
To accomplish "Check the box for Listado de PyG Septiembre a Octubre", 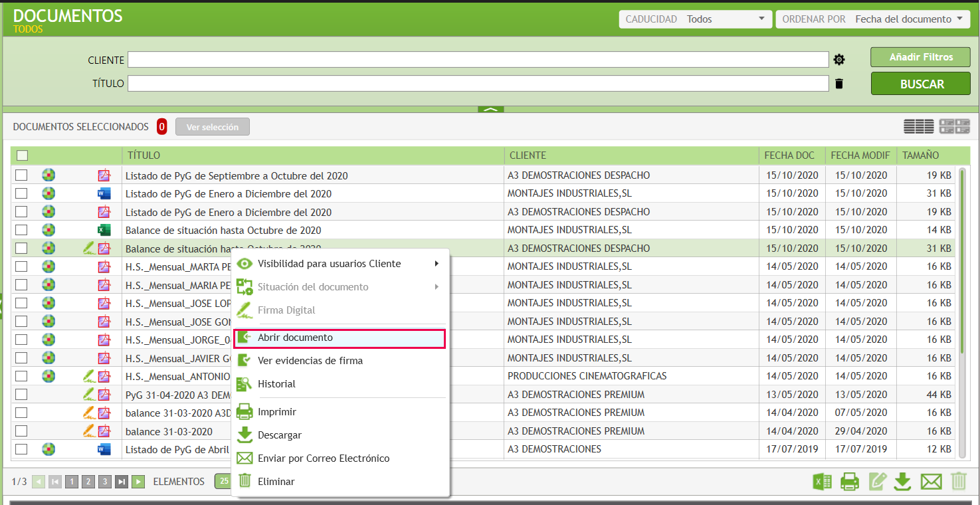I will coord(21,175).
